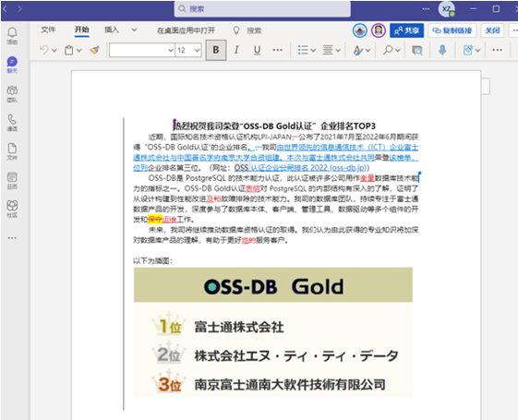Viewport: 518px width, 420px height.
Task: Expand the Paste options dropdown arrow
Action: click(79, 51)
